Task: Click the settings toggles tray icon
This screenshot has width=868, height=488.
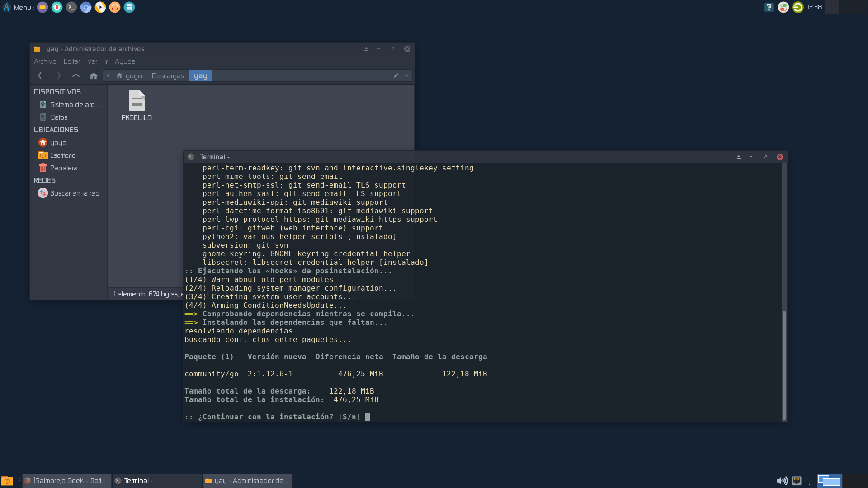Action: tap(783, 7)
